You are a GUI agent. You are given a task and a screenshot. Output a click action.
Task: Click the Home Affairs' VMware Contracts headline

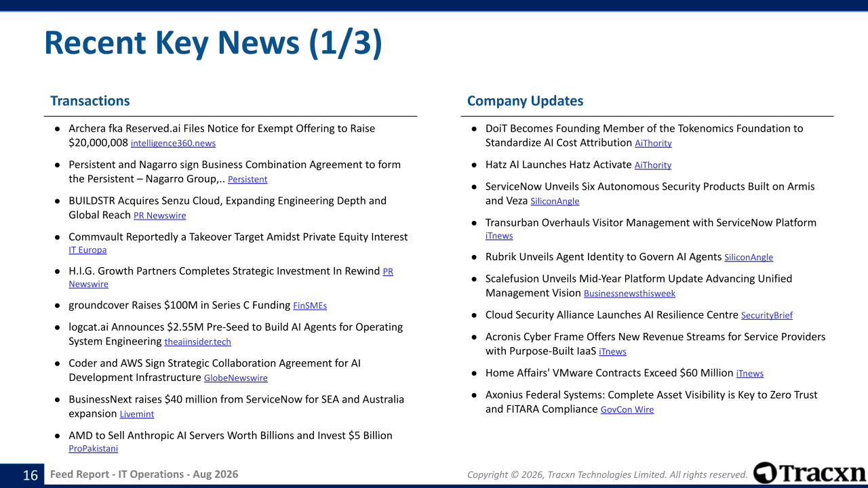[610, 373]
